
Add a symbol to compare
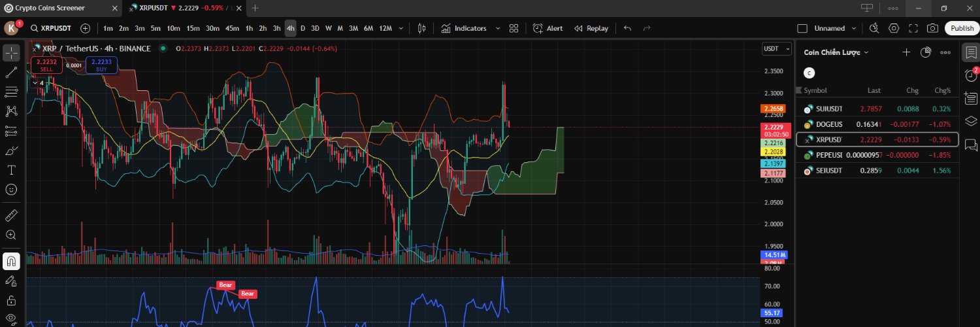coord(86,28)
